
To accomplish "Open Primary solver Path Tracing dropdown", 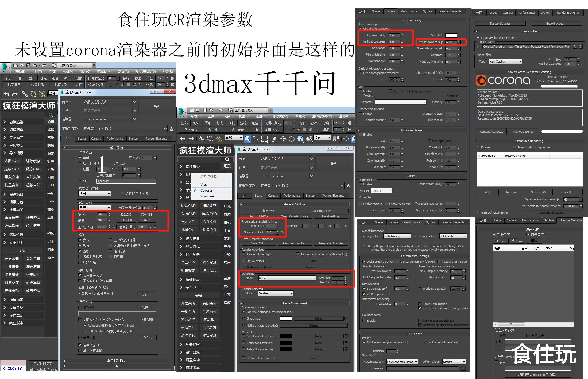I will pyautogui.click(x=397, y=236).
